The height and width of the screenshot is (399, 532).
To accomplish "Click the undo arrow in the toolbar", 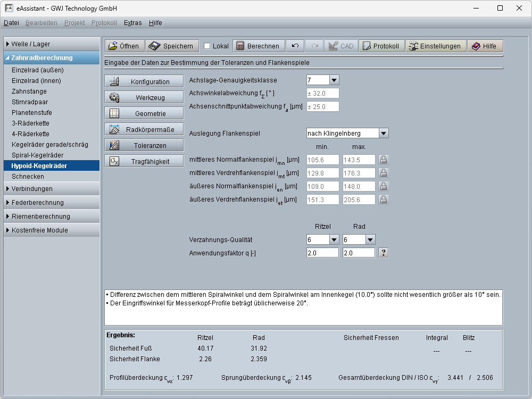I will click(295, 46).
